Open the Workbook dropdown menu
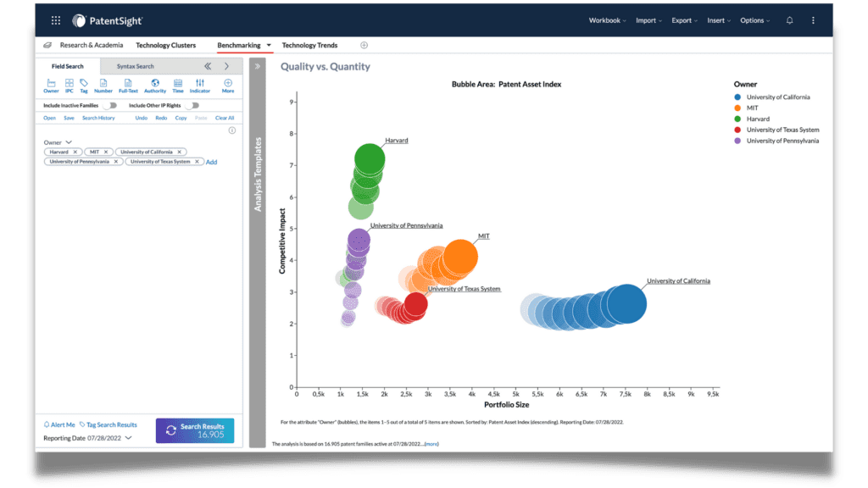 click(x=607, y=20)
